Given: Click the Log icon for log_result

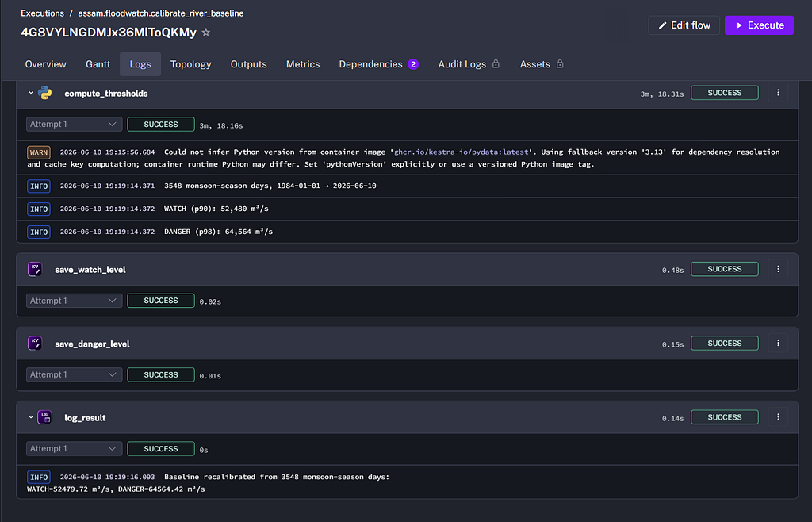Looking at the screenshot, I should point(45,417).
